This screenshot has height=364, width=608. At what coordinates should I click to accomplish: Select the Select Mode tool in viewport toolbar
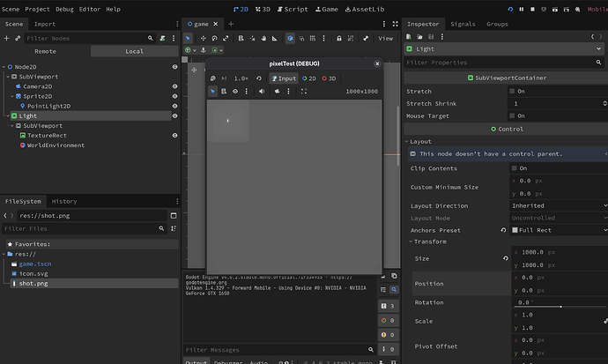pyautogui.click(x=188, y=39)
